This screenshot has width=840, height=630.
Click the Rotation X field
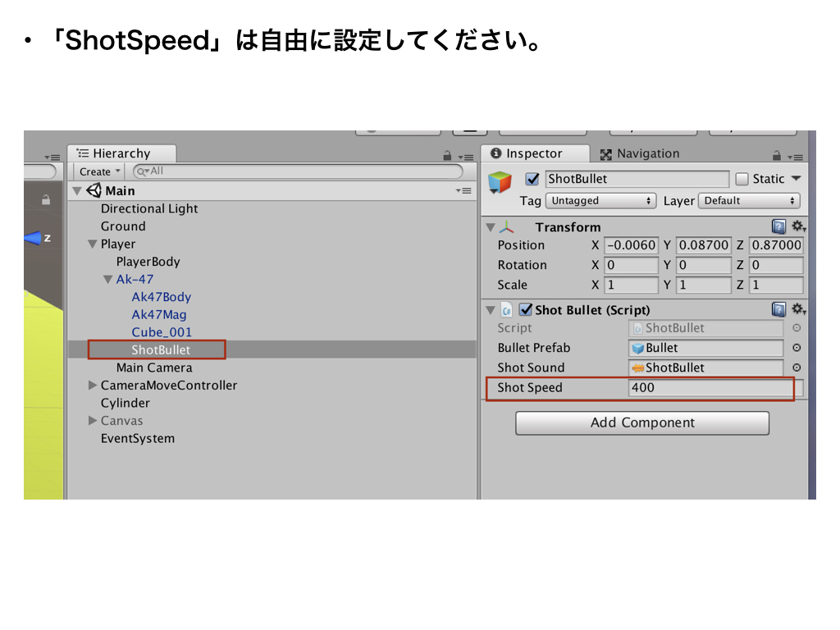tap(631, 265)
